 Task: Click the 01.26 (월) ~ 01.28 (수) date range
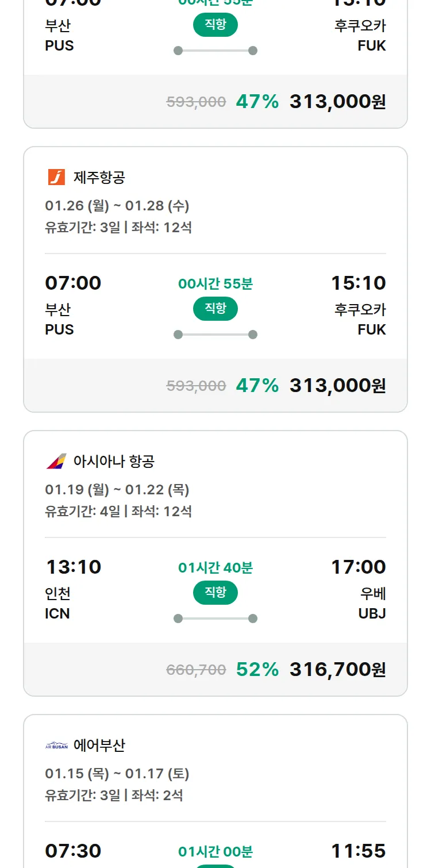(x=117, y=206)
